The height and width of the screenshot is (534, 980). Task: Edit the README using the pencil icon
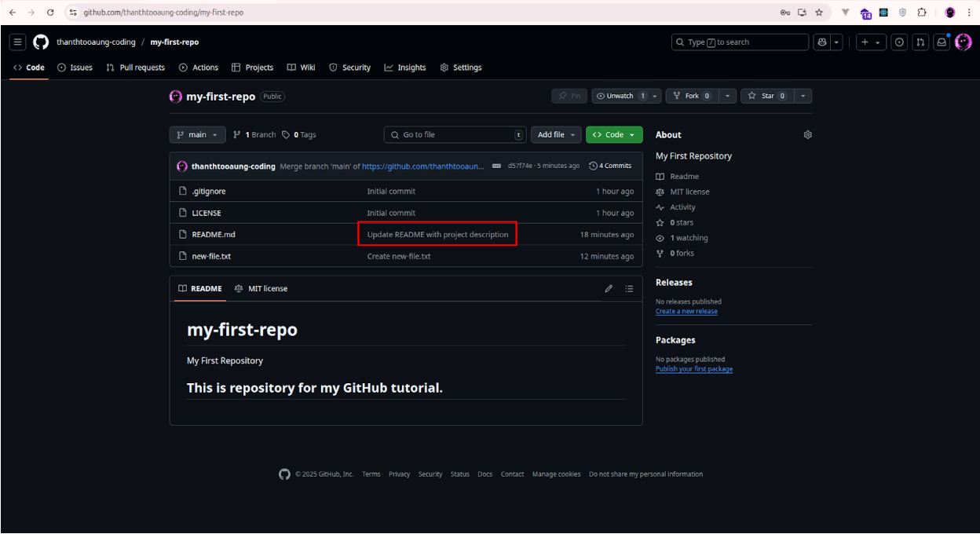pos(609,288)
